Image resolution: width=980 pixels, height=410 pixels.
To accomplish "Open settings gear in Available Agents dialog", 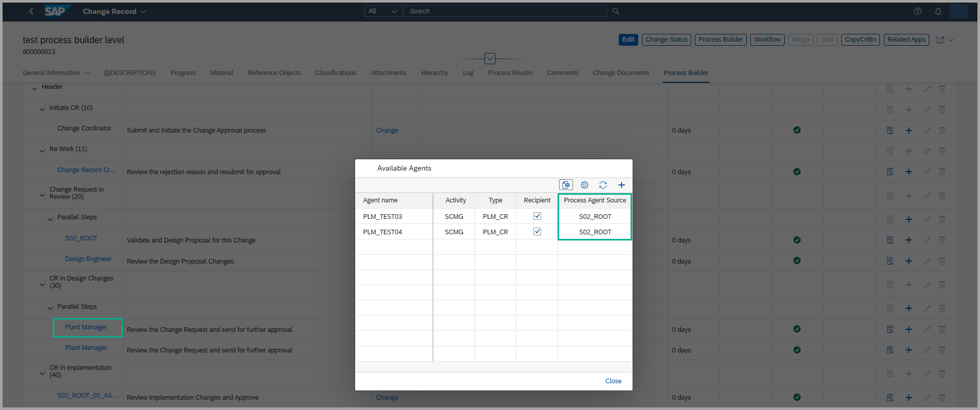I will [x=584, y=185].
